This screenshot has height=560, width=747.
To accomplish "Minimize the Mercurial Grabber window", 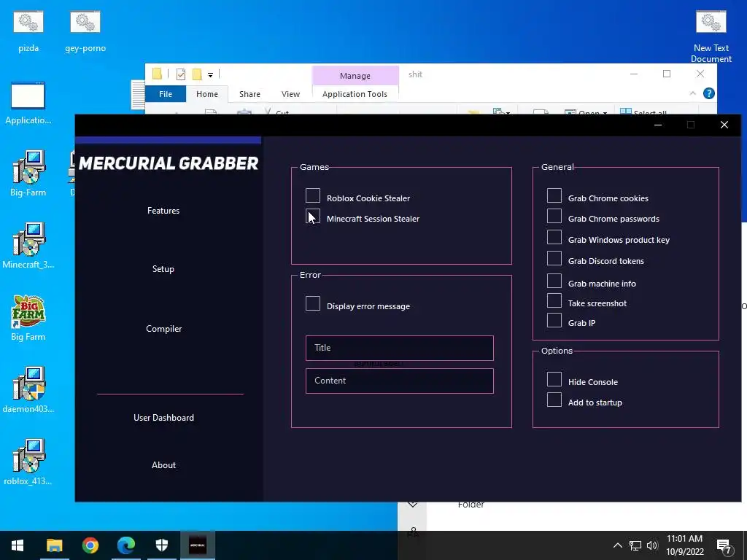I will coord(658,125).
